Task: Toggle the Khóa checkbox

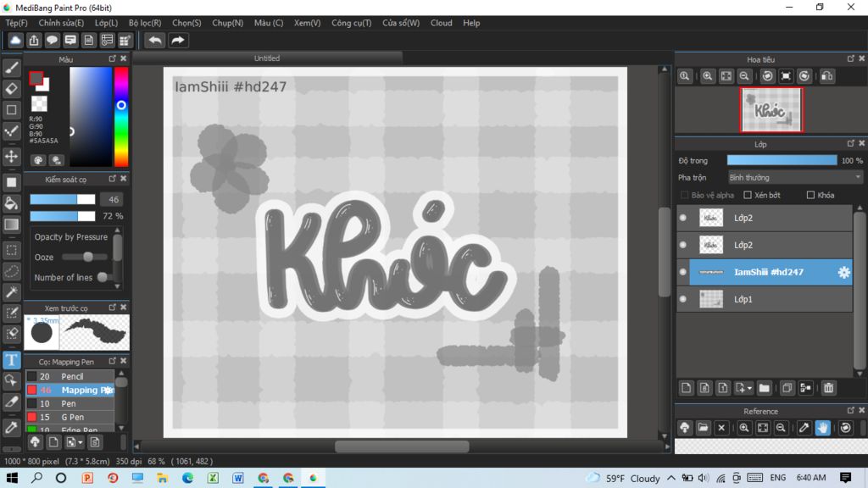Action: tap(810, 195)
